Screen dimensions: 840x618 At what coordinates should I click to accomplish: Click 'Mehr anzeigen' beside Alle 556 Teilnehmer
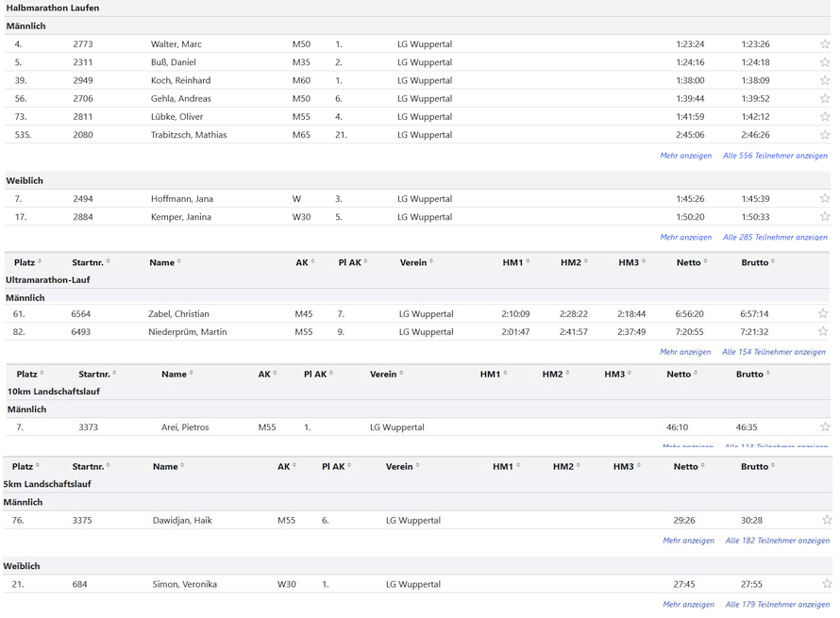tap(686, 156)
